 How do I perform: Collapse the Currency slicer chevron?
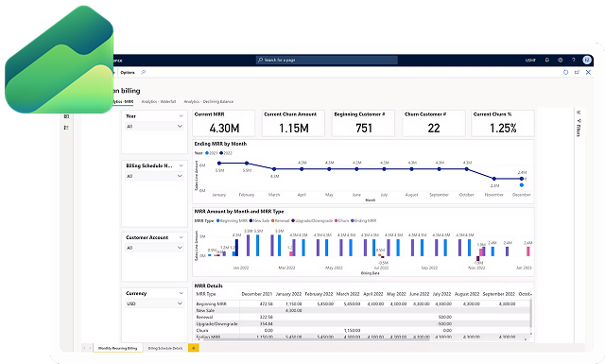(181, 293)
